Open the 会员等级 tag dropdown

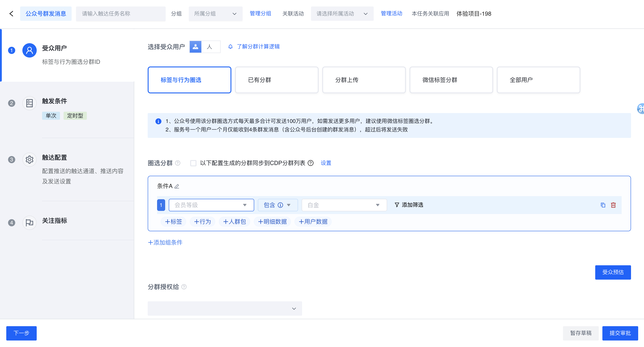coord(211,205)
